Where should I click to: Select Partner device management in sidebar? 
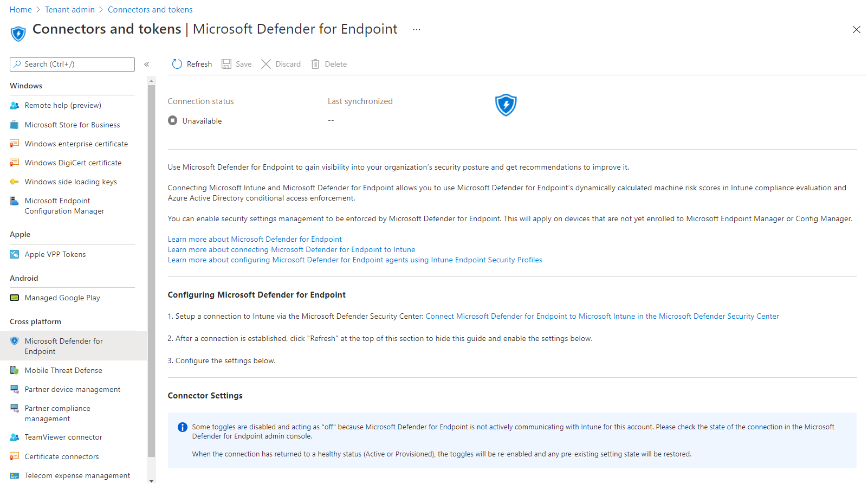pos(73,389)
